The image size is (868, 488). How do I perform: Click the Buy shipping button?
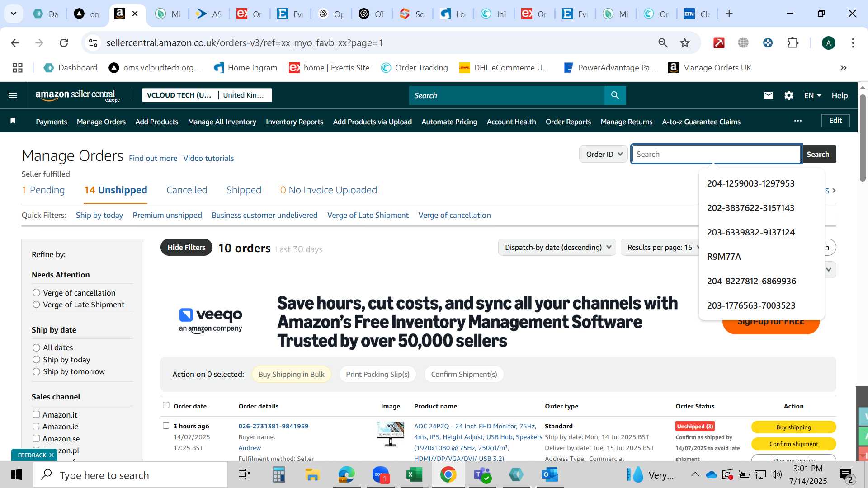793,427
